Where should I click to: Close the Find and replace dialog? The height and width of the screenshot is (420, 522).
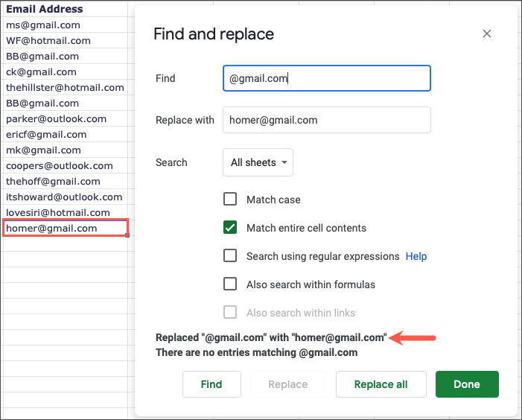click(487, 34)
